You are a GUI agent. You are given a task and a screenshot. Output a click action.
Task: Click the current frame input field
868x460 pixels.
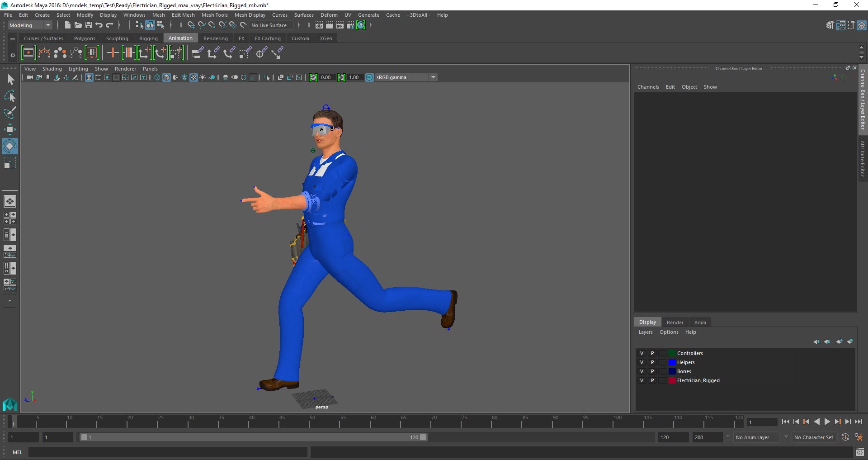762,422
